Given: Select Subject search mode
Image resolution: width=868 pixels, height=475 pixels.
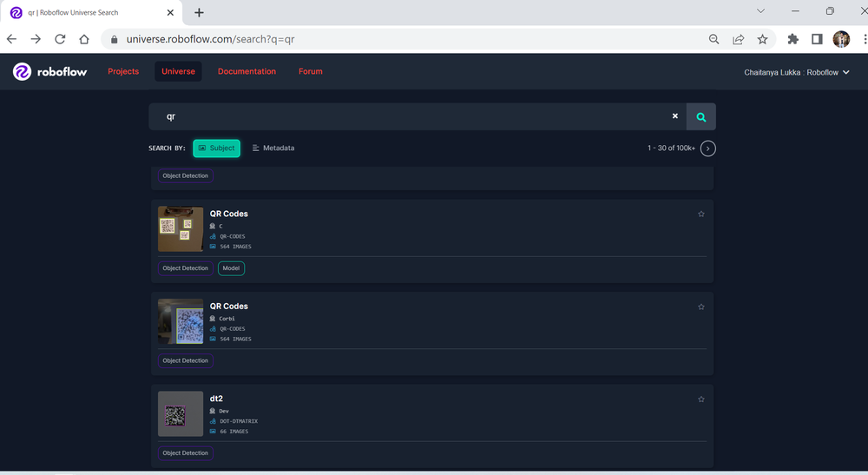Looking at the screenshot, I should (216, 148).
